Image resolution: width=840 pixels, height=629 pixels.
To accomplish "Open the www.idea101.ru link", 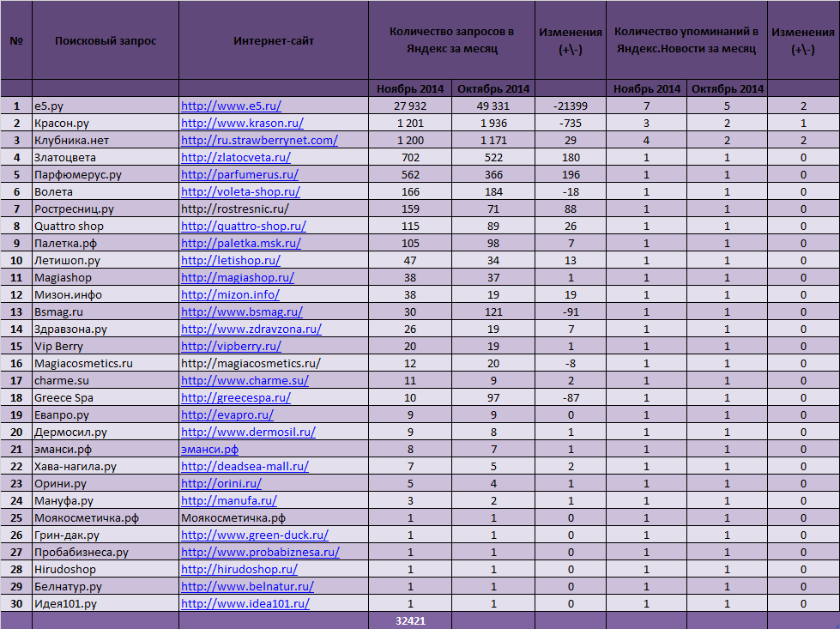I will pos(245,603).
